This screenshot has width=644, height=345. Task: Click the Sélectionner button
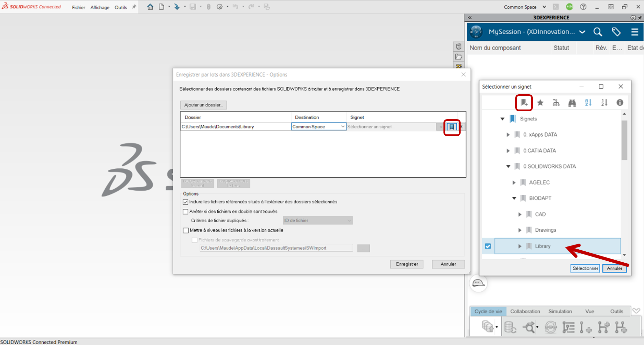(585, 268)
